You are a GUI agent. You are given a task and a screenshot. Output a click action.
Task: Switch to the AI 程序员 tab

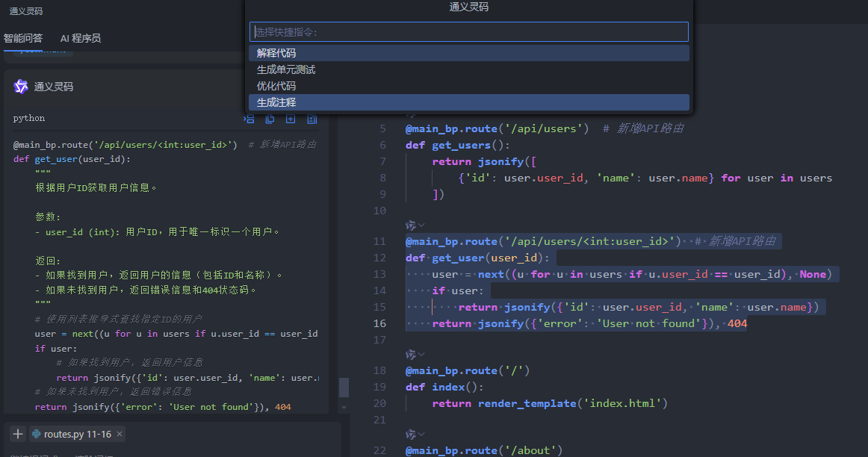pyautogui.click(x=80, y=38)
